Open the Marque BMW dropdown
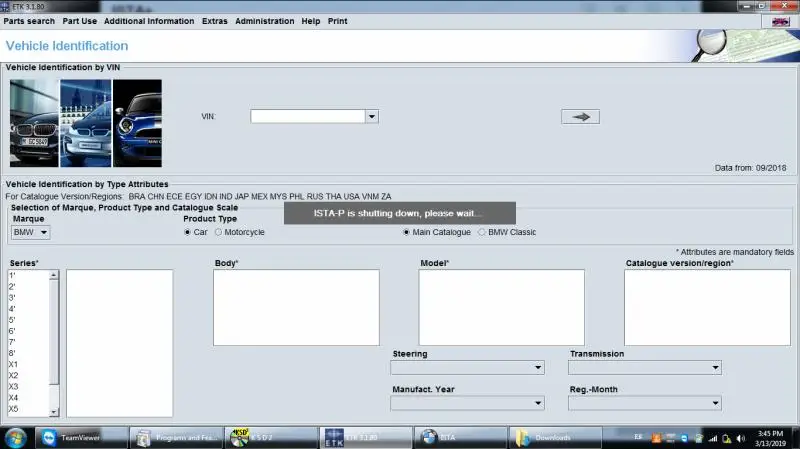 (31, 232)
